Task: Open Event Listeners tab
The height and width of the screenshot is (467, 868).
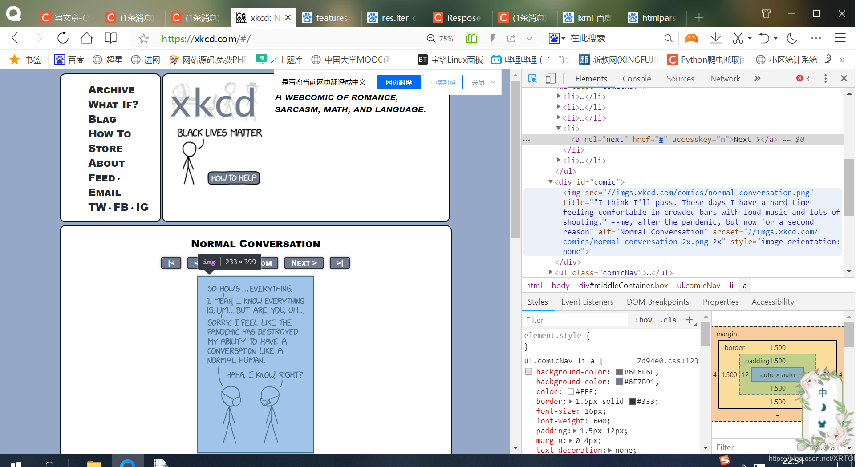Action: click(587, 302)
